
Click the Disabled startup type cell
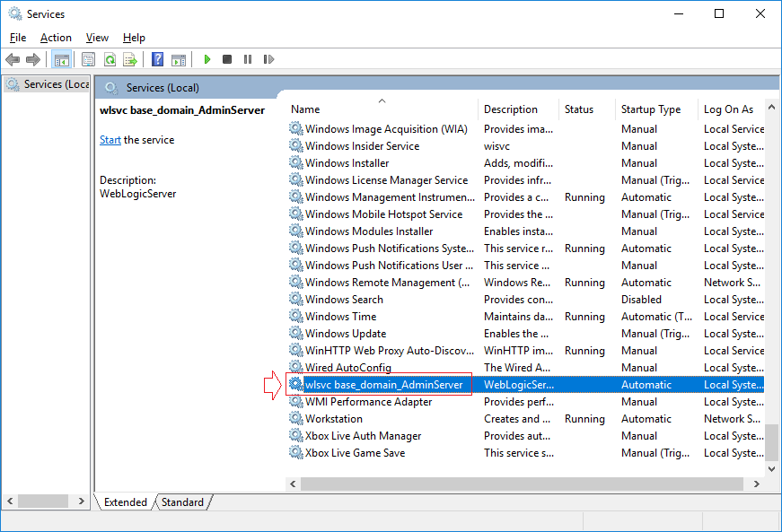641,300
